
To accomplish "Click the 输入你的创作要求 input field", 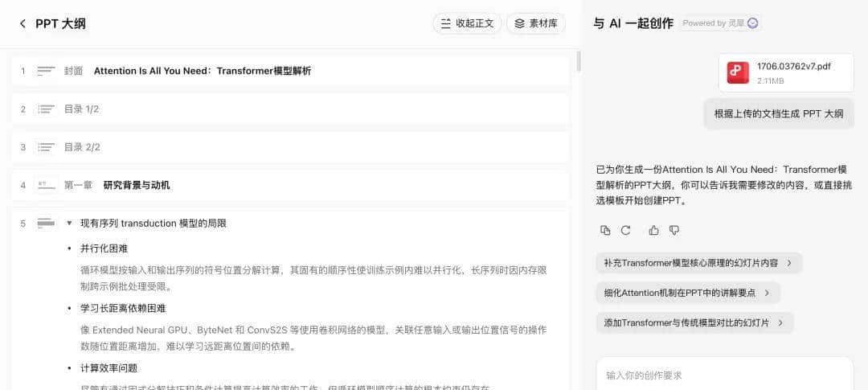I will (723, 375).
